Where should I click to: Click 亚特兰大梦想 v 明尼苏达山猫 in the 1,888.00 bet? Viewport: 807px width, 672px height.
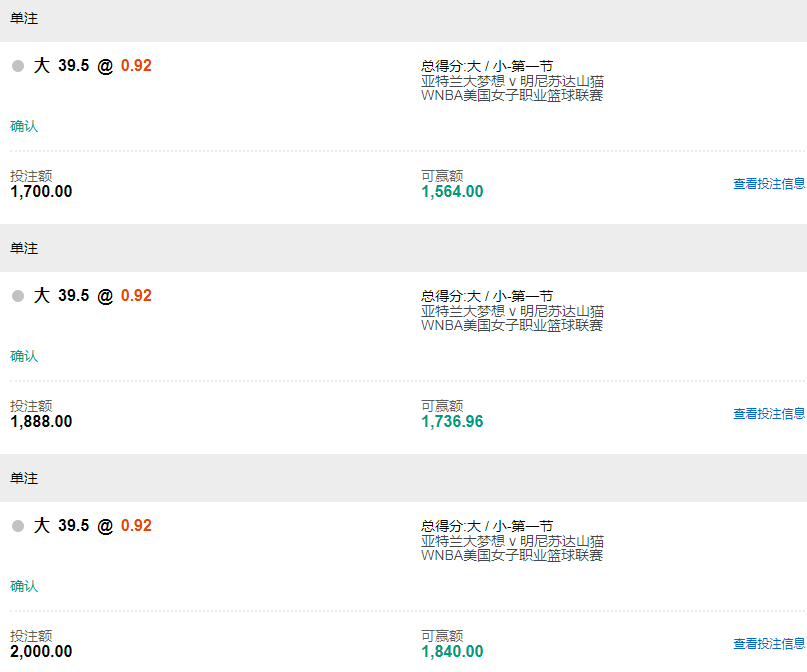pyautogui.click(x=512, y=312)
